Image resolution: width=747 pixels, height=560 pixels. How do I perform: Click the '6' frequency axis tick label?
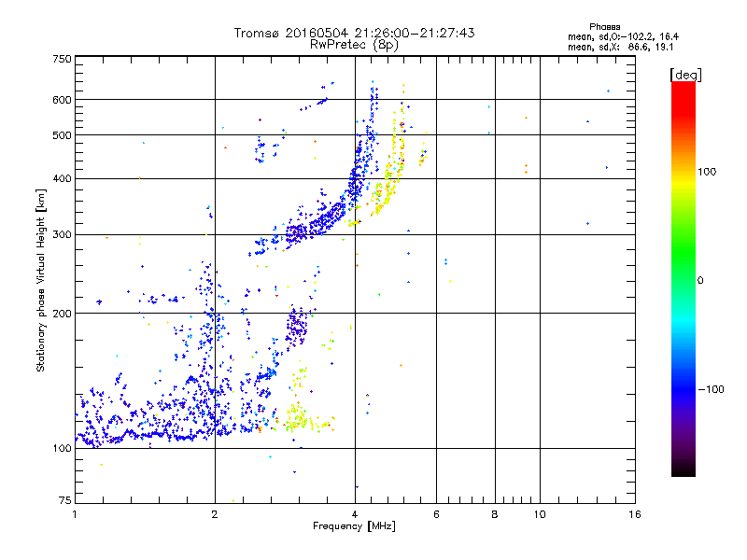(x=436, y=514)
